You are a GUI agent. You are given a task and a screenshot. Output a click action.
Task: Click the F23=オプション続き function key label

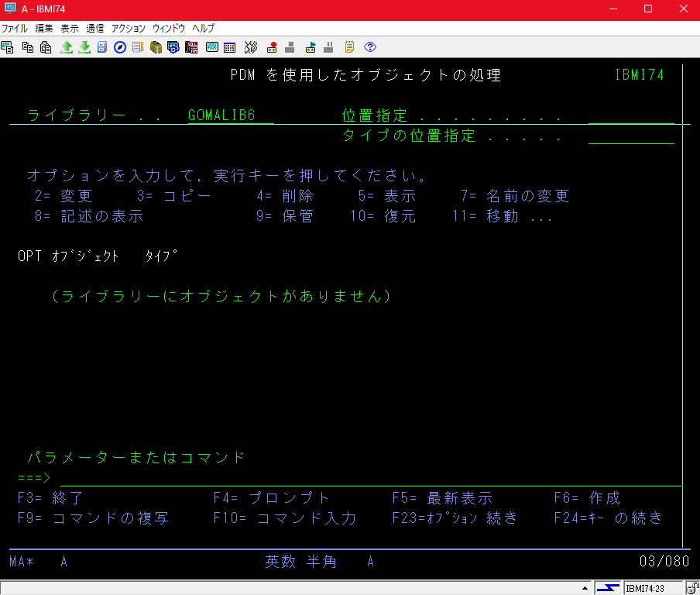tap(455, 518)
